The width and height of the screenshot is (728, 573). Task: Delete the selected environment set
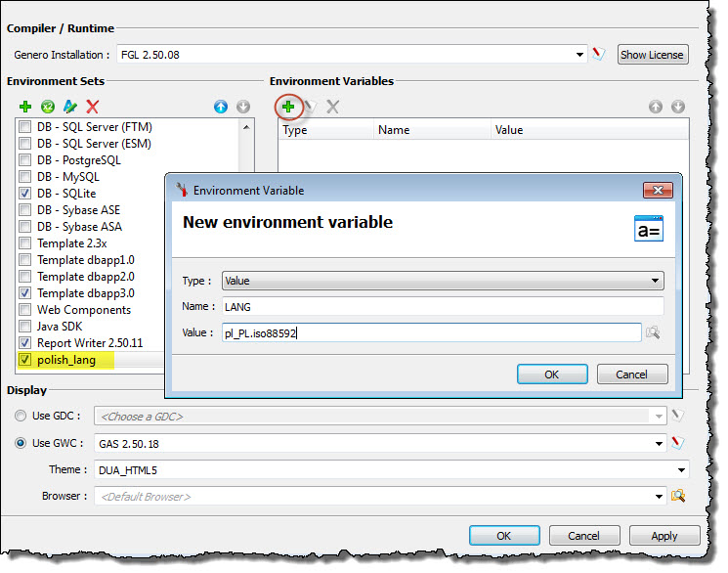pyautogui.click(x=93, y=107)
